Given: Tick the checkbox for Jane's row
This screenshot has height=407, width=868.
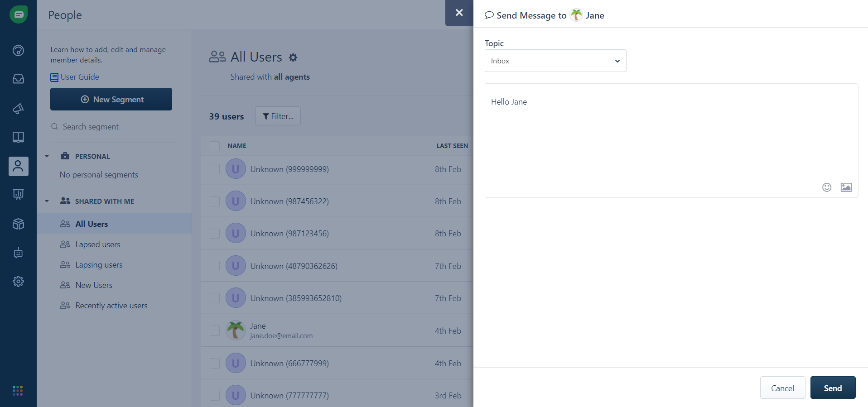Looking at the screenshot, I should (215, 331).
